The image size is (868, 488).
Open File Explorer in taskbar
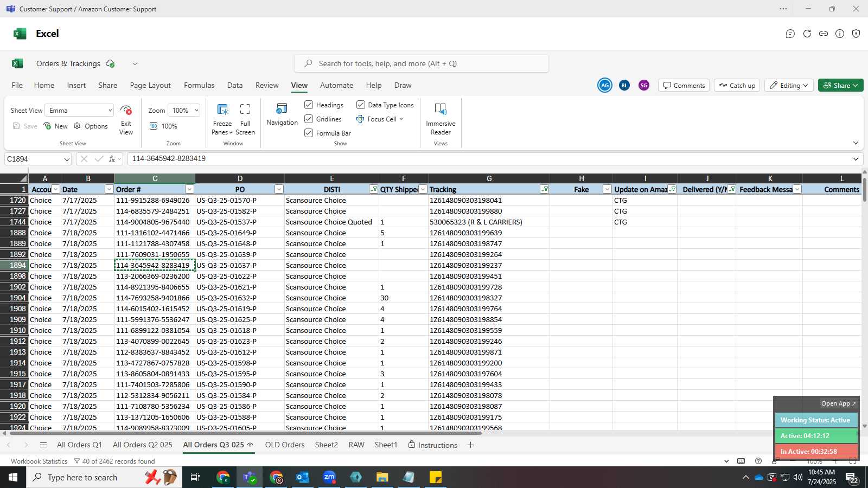(x=382, y=477)
